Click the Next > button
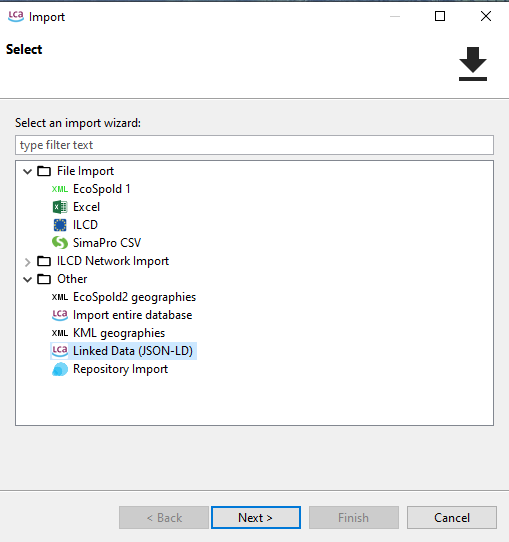This screenshot has height=542, width=509. [x=256, y=517]
